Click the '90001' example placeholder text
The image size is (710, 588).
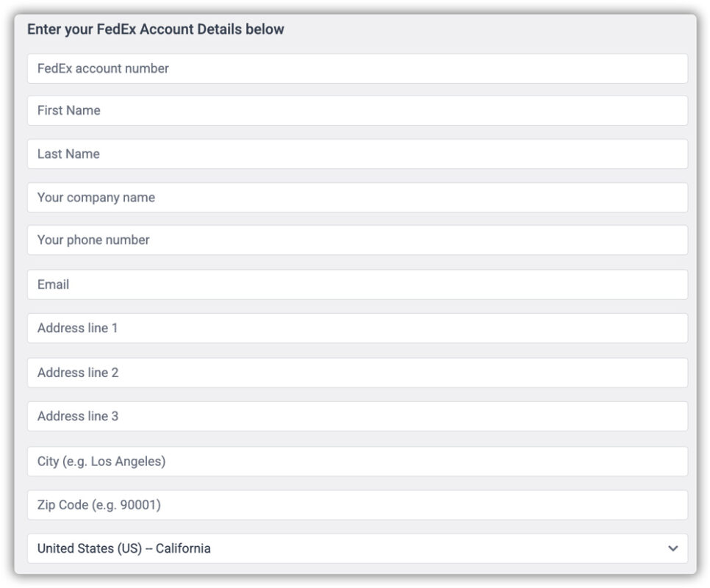coord(137,505)
